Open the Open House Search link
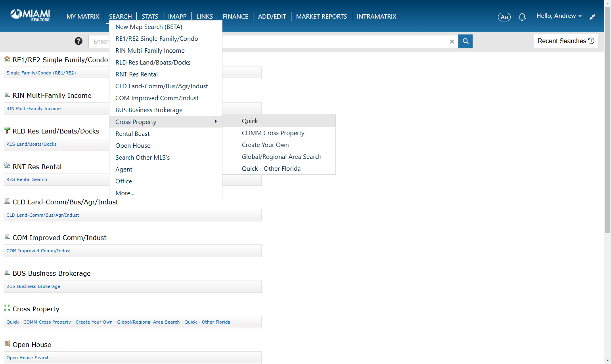 [x=28, y=358]
